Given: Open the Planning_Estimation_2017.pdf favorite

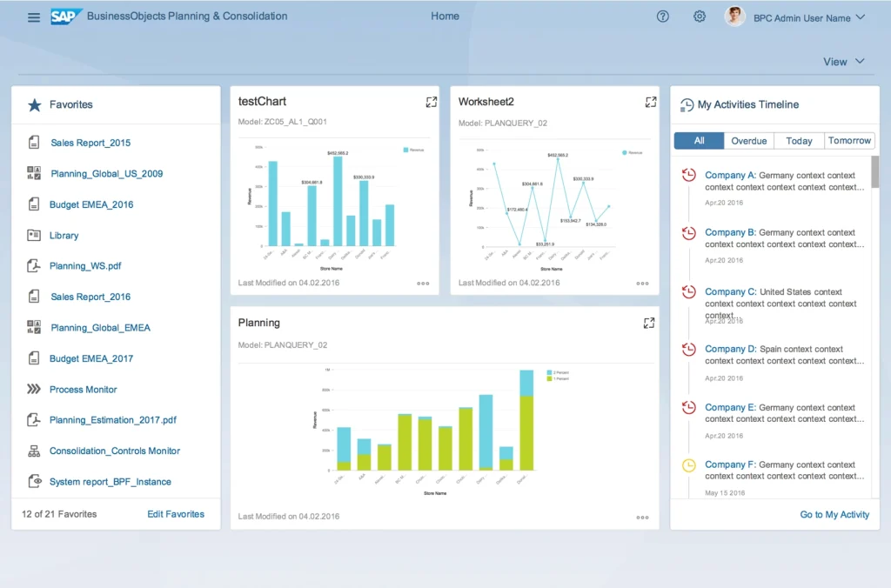Looking at the screenshot, I should tap(112, 420).
